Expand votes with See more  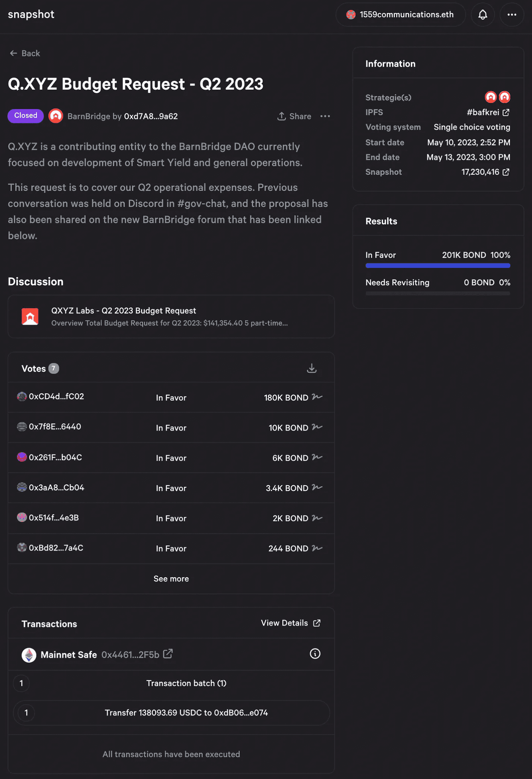pyautogui.click(x=171, y=579)
